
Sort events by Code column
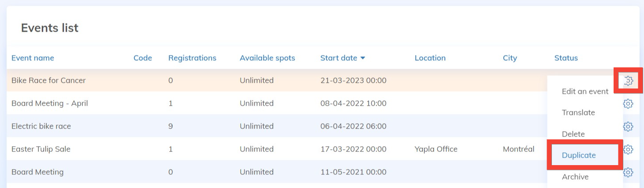[x=143, y=58]
